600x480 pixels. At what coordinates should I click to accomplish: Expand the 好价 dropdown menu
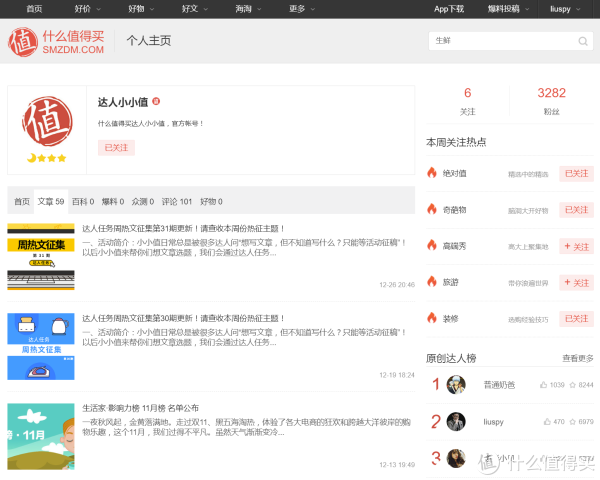click(x=87, y=9)
